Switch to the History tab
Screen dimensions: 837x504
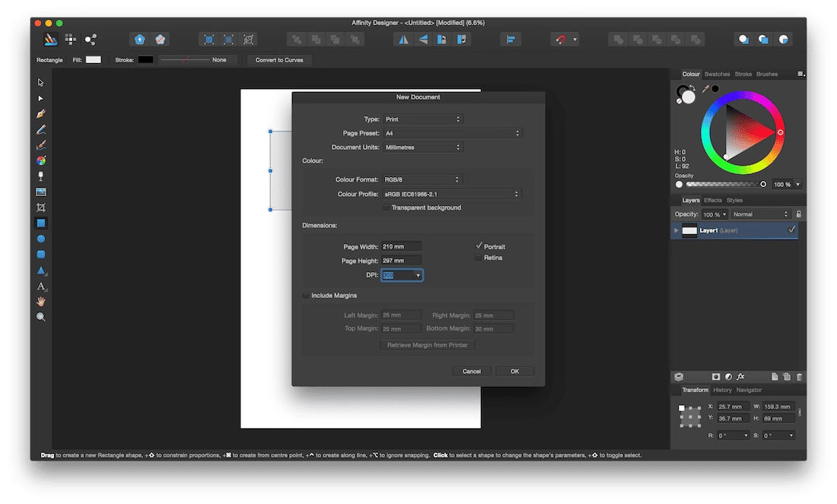[722, 390]
